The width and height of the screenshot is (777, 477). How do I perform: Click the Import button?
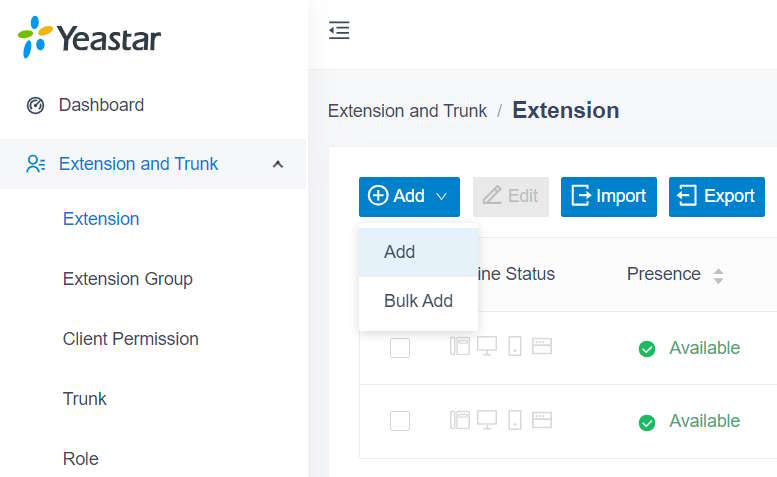click(x=609, y=197)
